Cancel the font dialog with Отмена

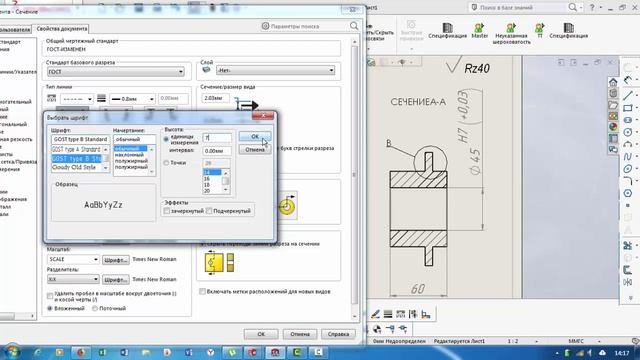pos(255,150)
